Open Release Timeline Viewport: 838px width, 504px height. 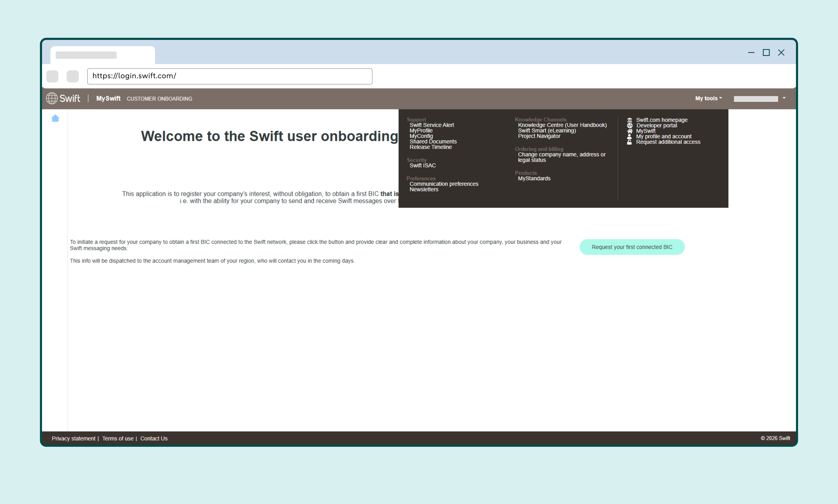431,147
